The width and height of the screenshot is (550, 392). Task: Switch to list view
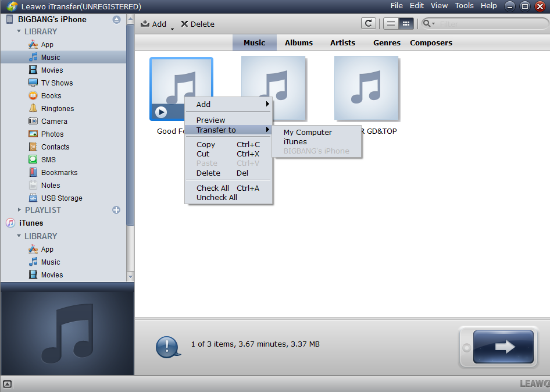point(391,23)
